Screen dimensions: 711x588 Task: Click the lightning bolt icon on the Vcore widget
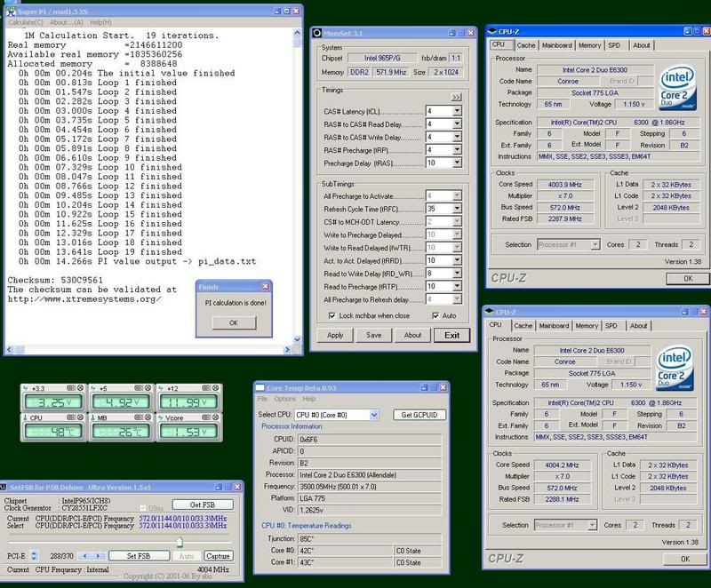tap(161, 417)
